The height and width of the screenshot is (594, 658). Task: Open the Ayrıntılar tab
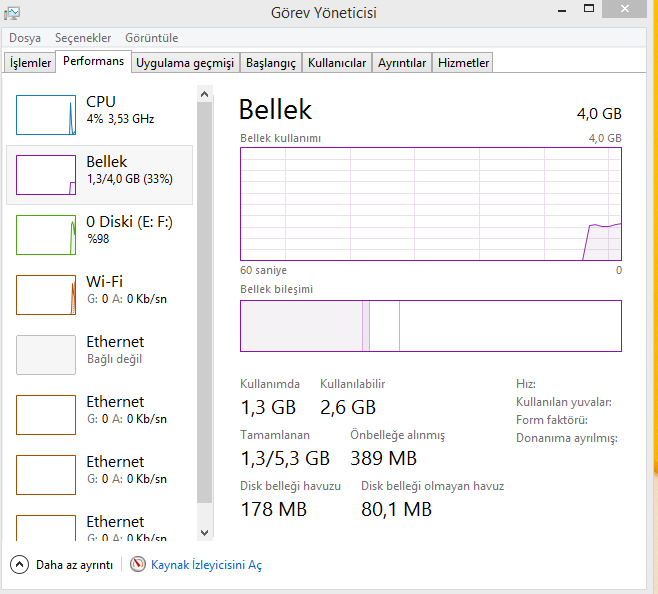tap(402, 63)
